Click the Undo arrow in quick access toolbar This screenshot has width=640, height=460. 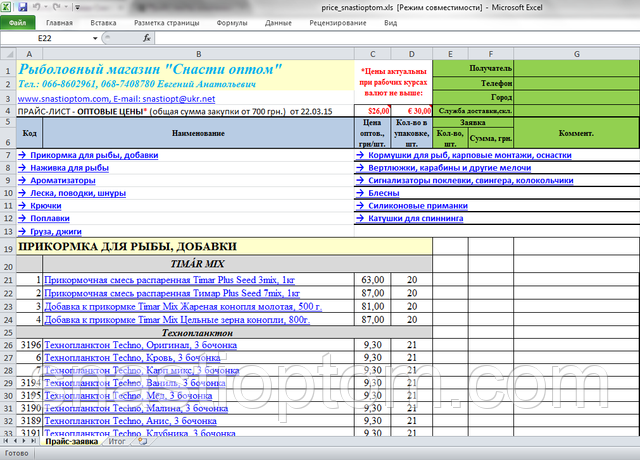tap(36, 7)
